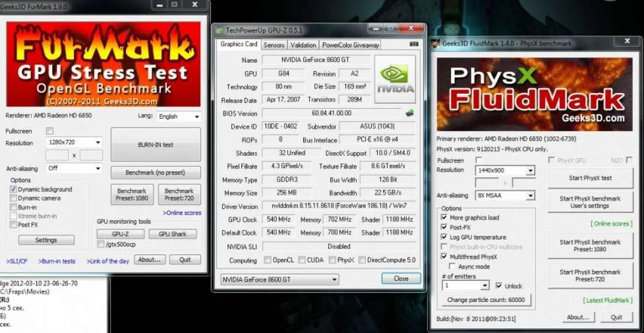Click GPU-Z camera screenshot icon
The image size is (644, 333).
[413, 44]
